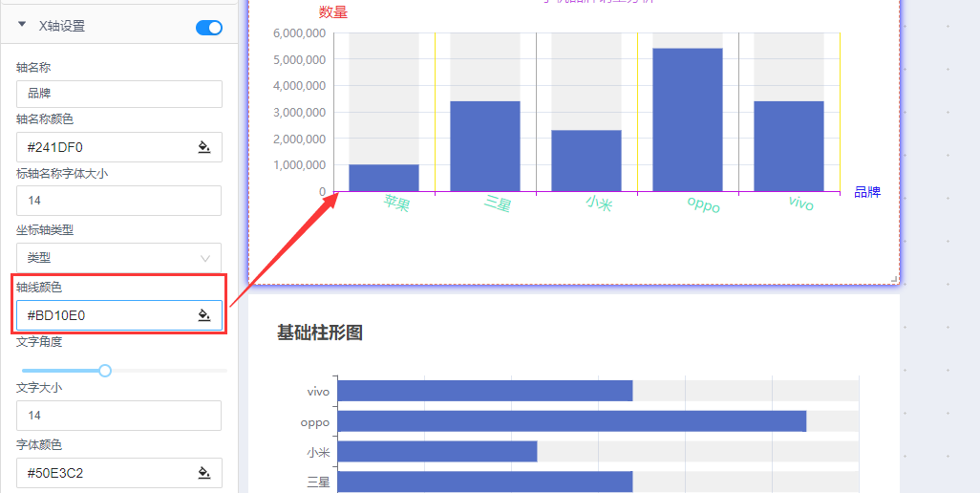Click the 小米 bar in the column chart
The image size is (980, 493).
586,161
